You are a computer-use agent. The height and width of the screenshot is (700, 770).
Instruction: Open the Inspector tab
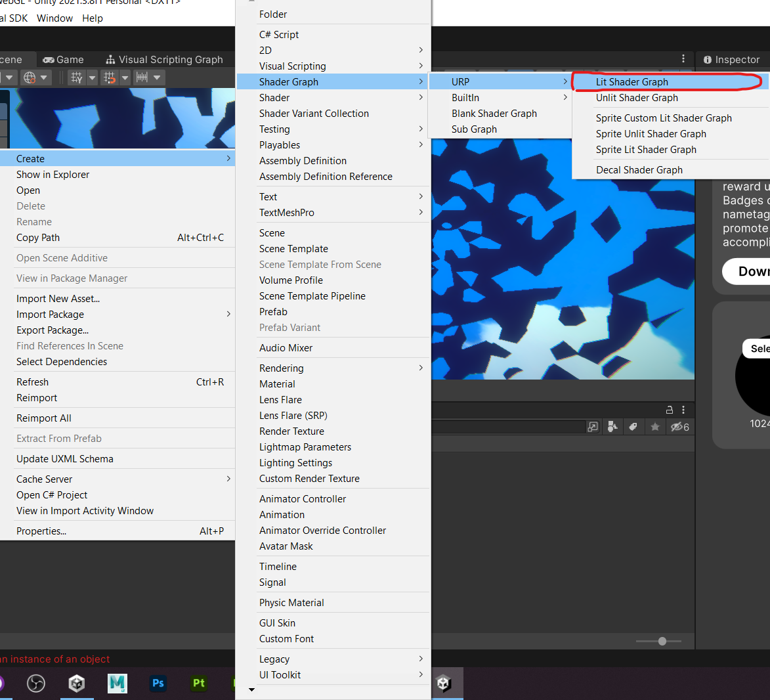732,60
